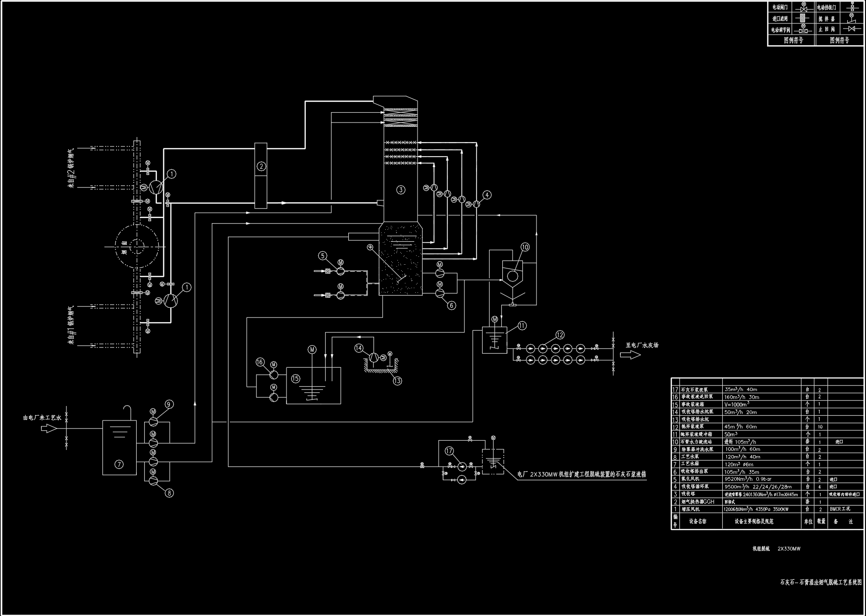
Task: Click the 由电厂来工艺水 label
Action: [x=43, y=418]
